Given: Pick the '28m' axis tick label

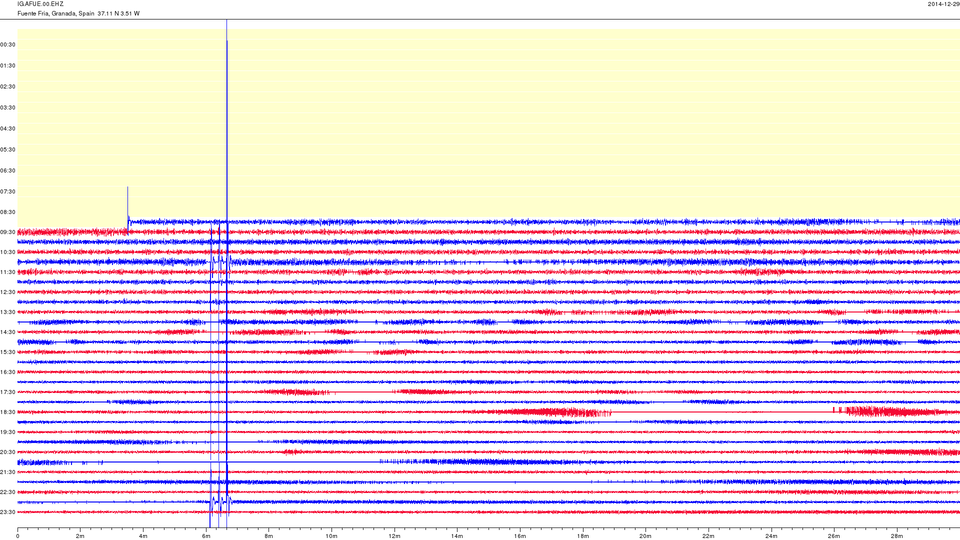Looking at the screenshot, I should pos(897,536).
